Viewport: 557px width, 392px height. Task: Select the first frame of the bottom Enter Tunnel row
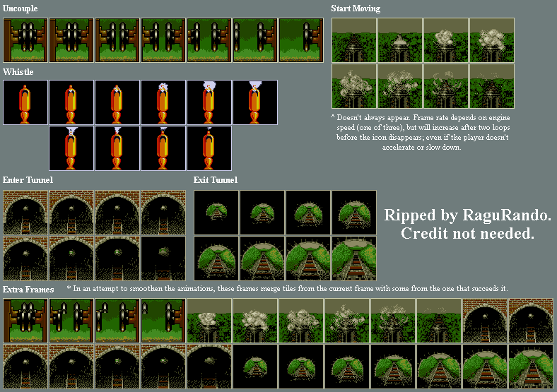point(25,259)
